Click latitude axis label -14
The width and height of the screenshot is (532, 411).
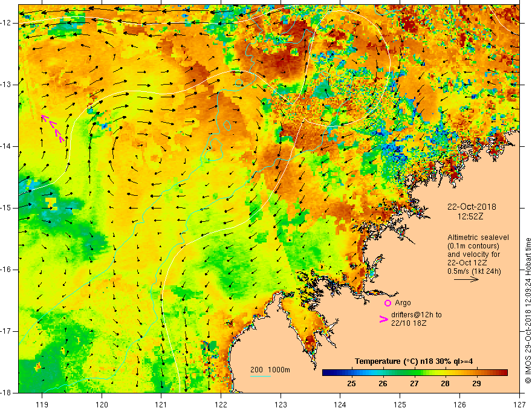[x=6, y=146]
